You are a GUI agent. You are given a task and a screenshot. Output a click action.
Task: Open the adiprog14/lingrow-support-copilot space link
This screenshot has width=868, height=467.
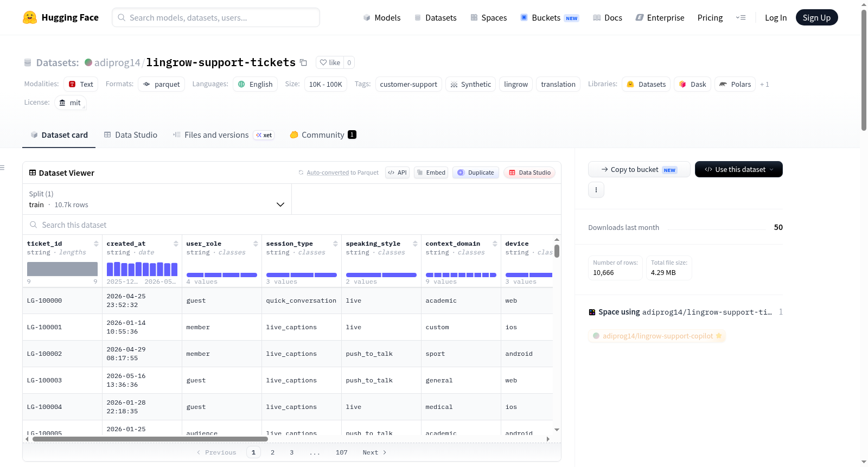(657, 336)
